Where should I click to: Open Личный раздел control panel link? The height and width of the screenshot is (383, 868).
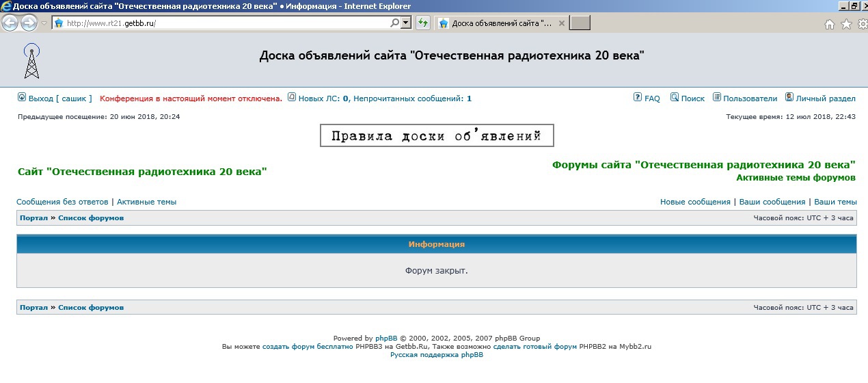(826, 98)
